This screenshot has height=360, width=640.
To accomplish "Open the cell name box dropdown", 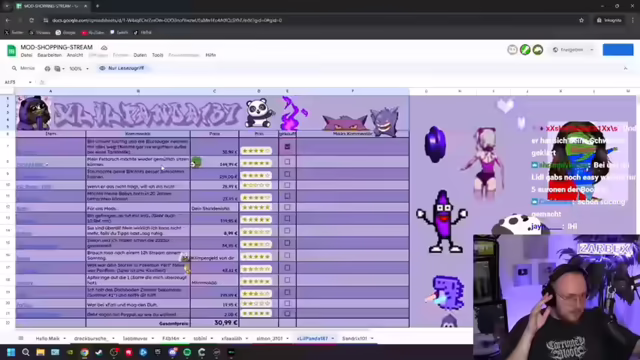I will pos(30,82).
